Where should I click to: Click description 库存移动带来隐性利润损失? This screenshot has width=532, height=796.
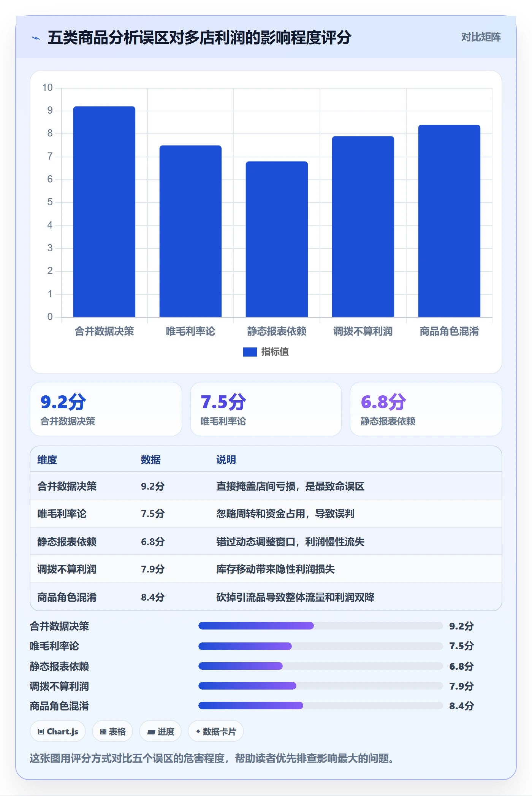coord(275,569)
